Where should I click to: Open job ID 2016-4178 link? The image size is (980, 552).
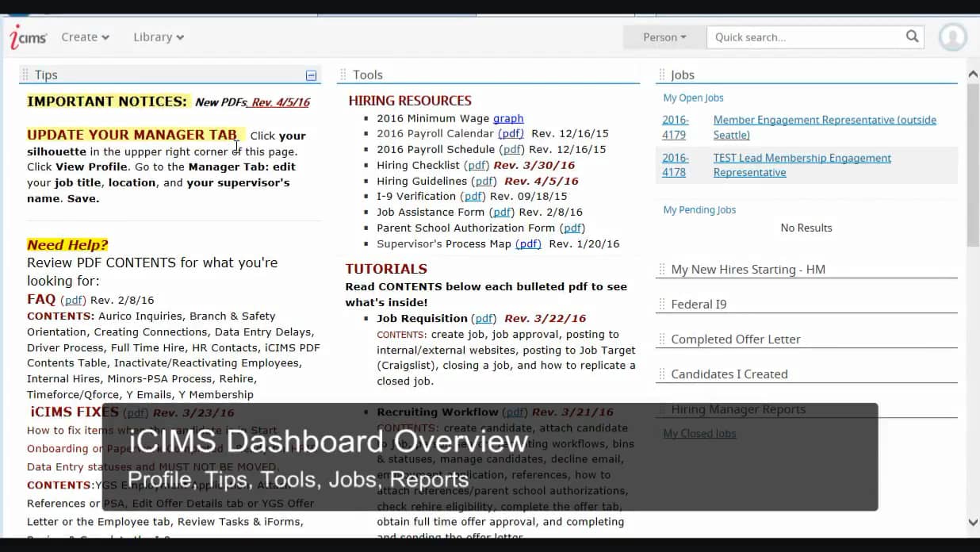(x=676, y=165)
